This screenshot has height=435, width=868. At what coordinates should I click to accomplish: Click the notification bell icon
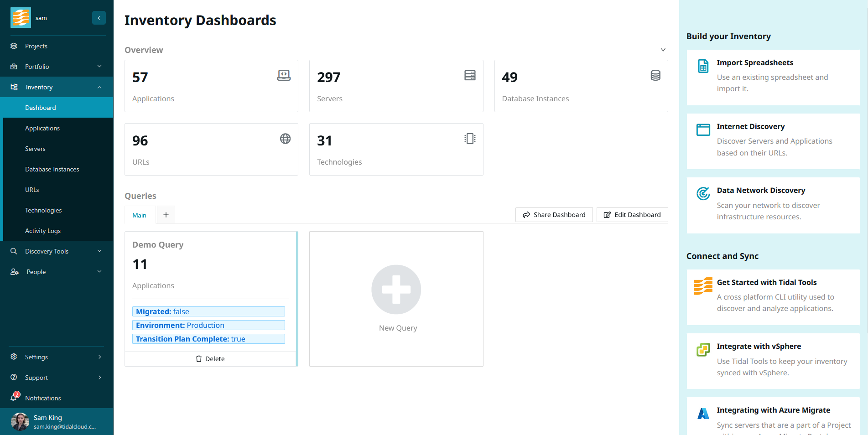(x=14, y=398)
